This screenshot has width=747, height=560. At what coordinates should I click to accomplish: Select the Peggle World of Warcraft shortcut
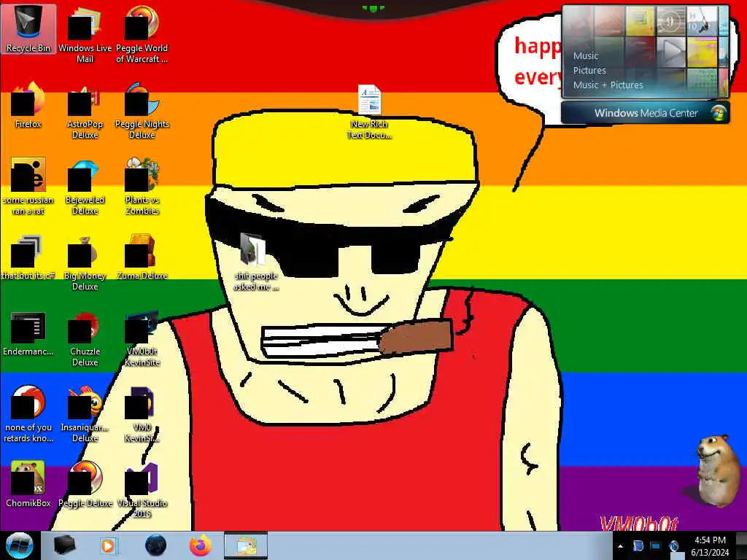(142, 34)
